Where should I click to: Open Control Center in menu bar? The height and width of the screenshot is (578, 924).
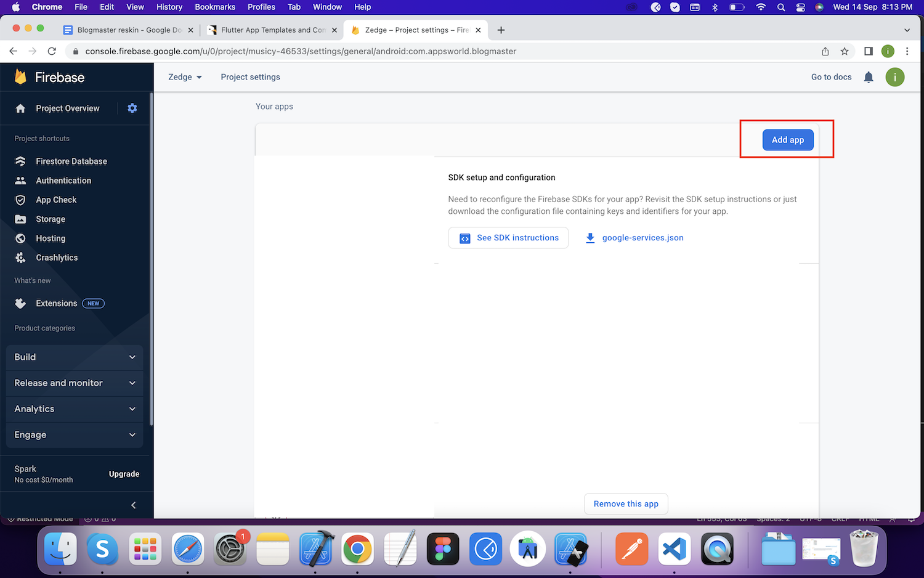800,7
